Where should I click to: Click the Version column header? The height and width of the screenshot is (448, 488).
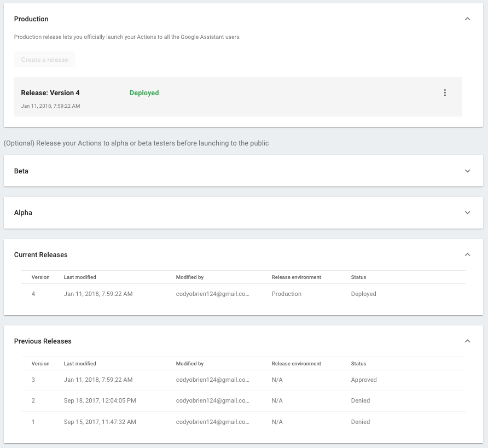click(x=40, y=277)
